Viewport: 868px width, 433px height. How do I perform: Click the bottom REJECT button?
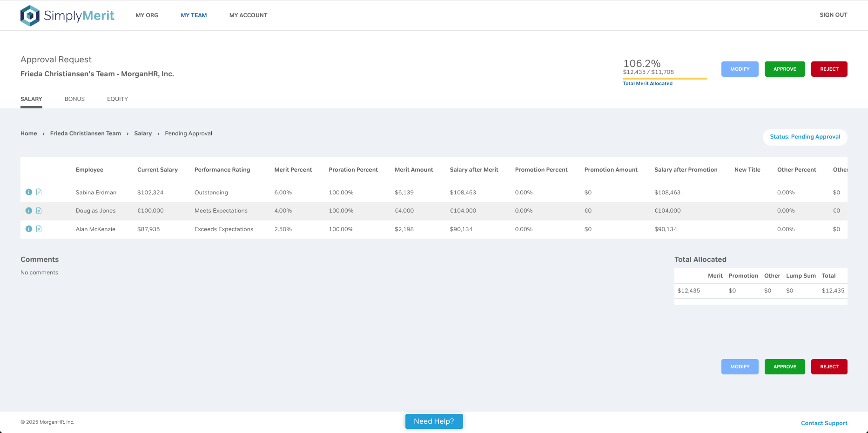829,366
